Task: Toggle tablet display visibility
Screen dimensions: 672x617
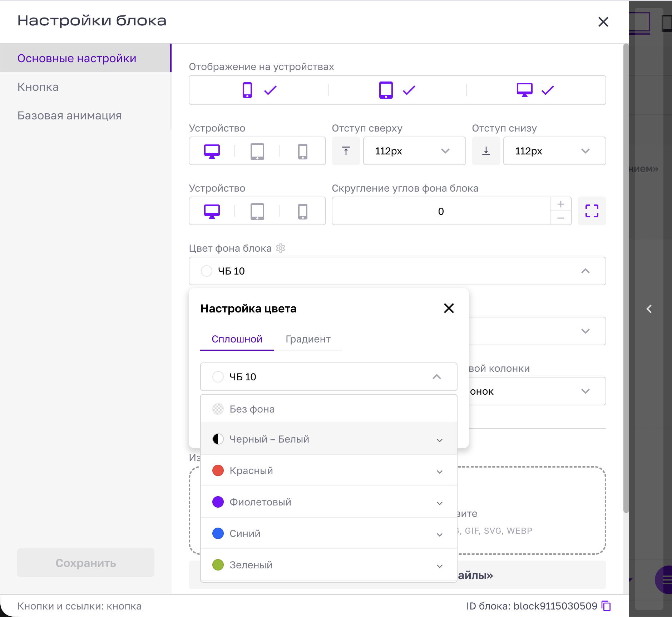Action: 397,90
